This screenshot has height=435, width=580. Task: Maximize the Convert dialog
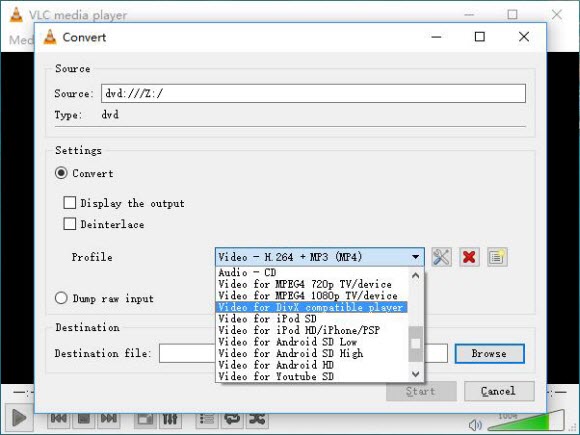pyautogui.click(x=480, y=37)
